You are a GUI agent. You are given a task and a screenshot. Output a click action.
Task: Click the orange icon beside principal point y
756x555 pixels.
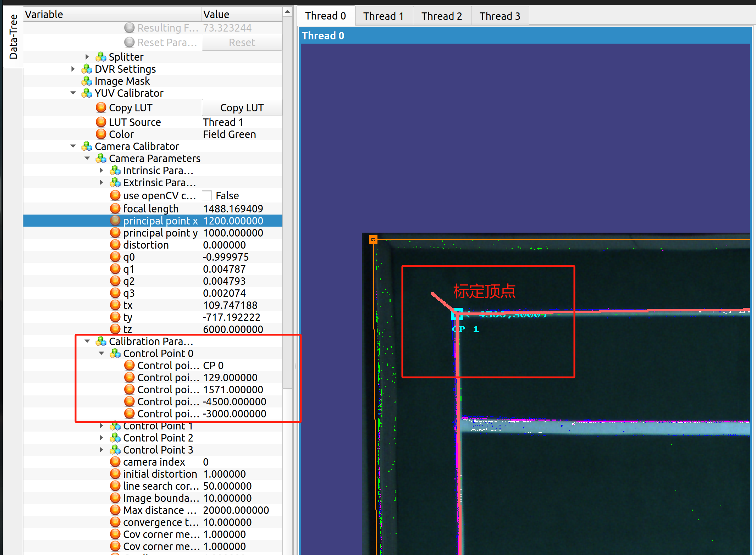point(115,233)
